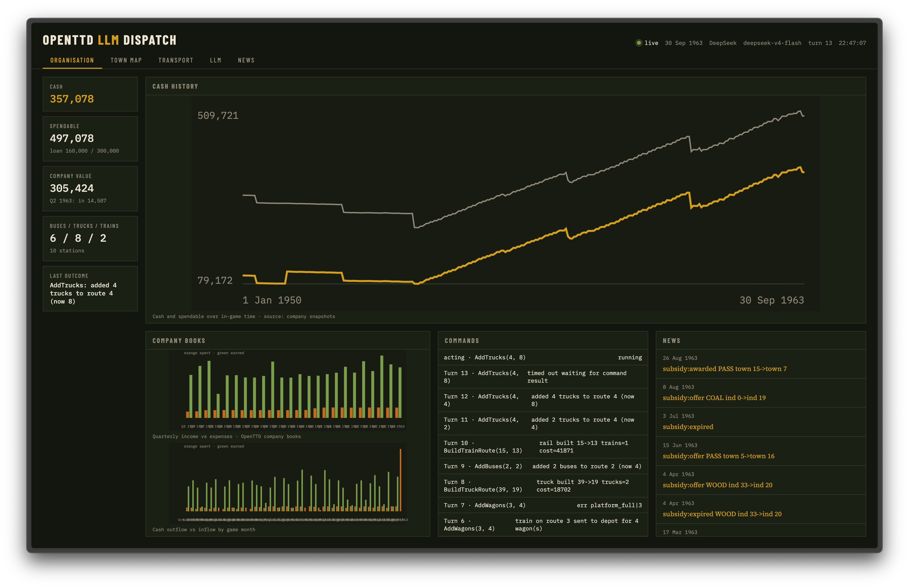
Task: Select the Turn 12 AddTrucks command row
Action: pyautogui.click(x=542, y=400)
